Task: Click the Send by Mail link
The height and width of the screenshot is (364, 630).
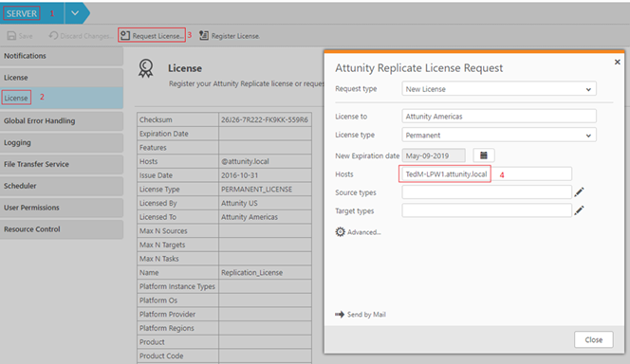Action: (366, 315)
